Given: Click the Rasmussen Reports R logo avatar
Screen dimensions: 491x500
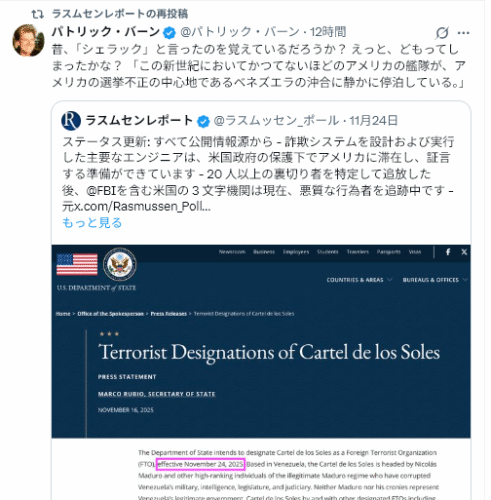Looking at the screenshot, I should (71, 120).
